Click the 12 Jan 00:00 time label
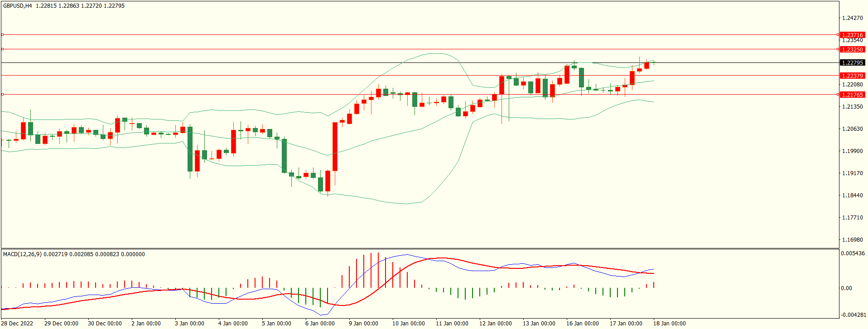The image size is (868, 329). tap(496, 324)
